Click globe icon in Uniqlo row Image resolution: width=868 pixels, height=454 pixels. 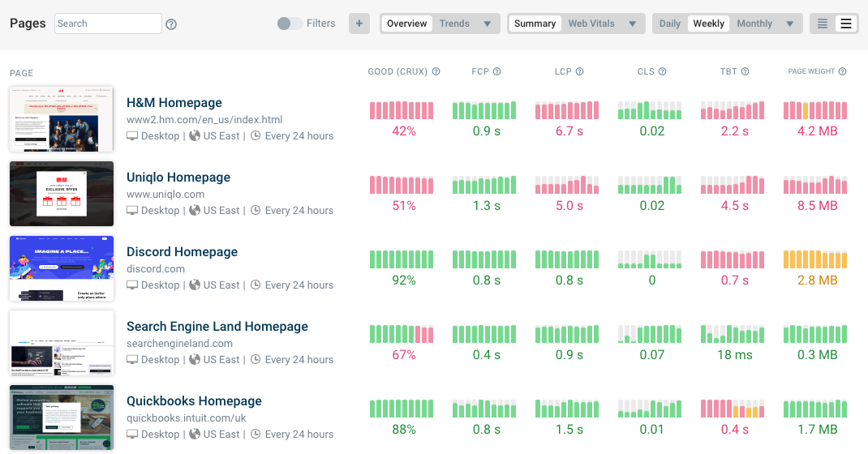pos(195,210)
